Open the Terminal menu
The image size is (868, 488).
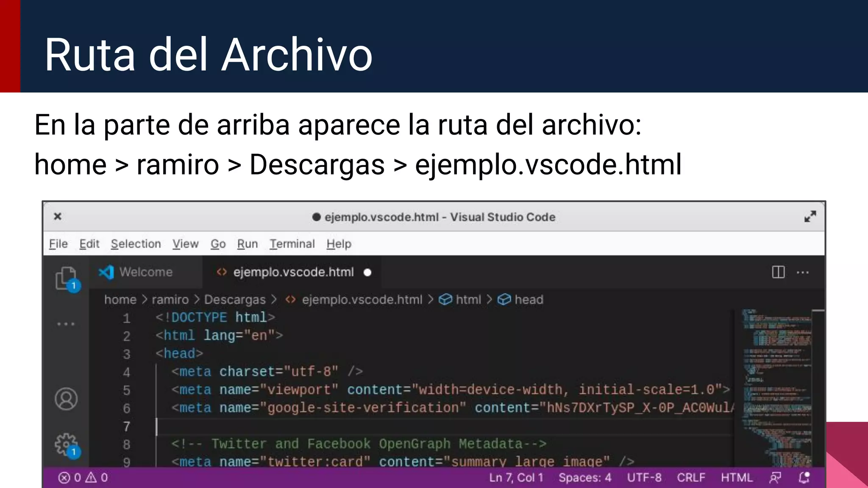[292, 244]
